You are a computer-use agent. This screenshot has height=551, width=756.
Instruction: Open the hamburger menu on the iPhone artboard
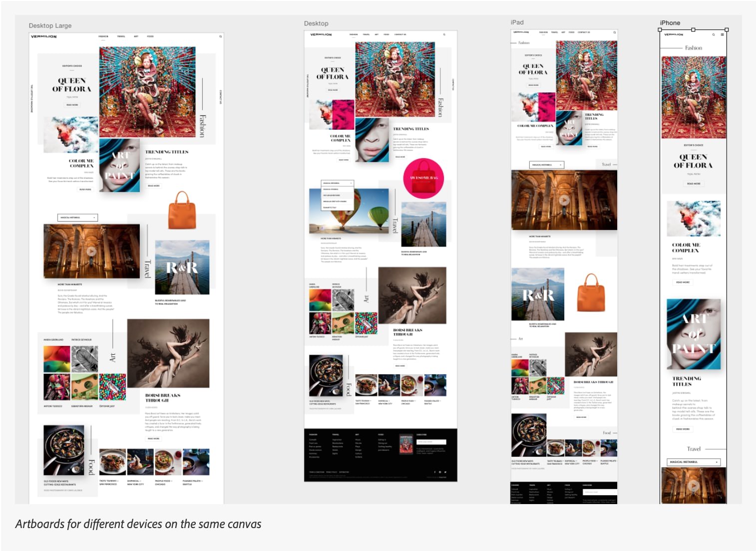pos(723,34)
